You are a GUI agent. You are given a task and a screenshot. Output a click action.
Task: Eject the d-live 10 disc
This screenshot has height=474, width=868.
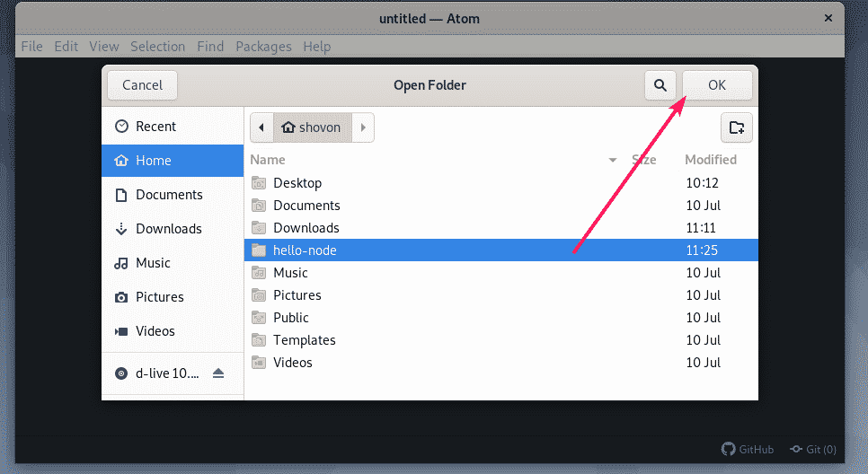[218, 373]
